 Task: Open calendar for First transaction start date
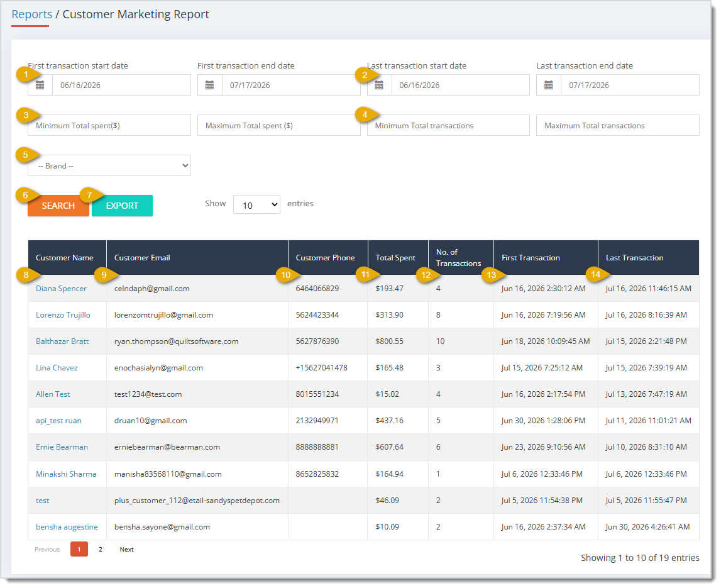[40, 85]
